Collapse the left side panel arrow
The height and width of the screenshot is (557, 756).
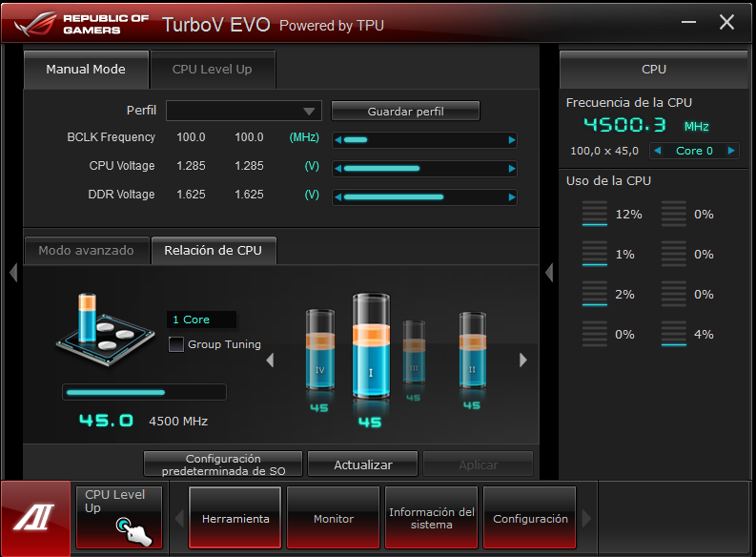(13, 273)
